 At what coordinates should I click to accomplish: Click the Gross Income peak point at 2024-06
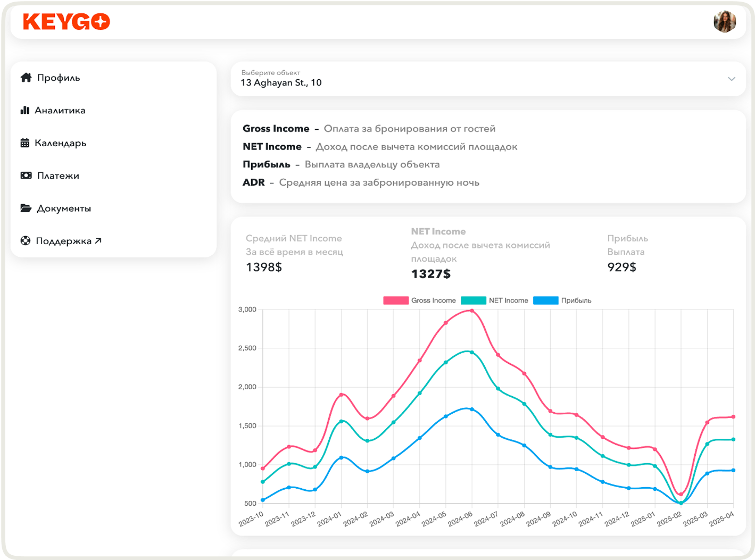471,311
